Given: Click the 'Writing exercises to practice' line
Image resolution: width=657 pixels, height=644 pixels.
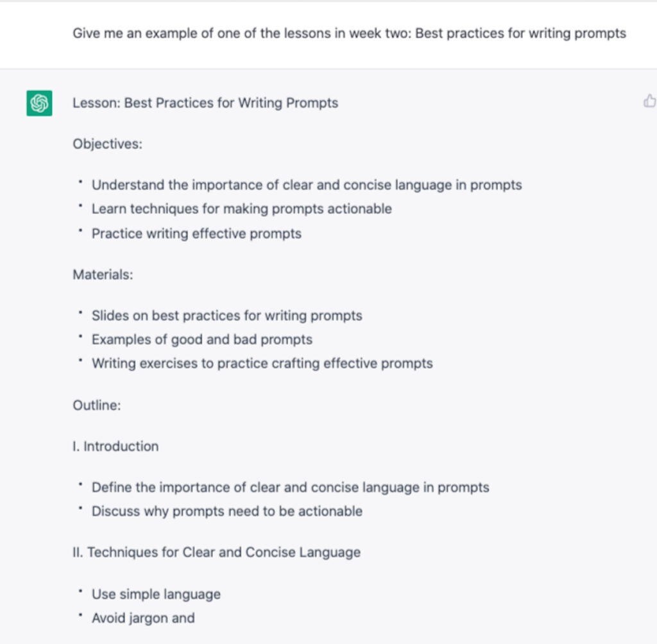Looking at the screenshot, I should click(262, 364).
